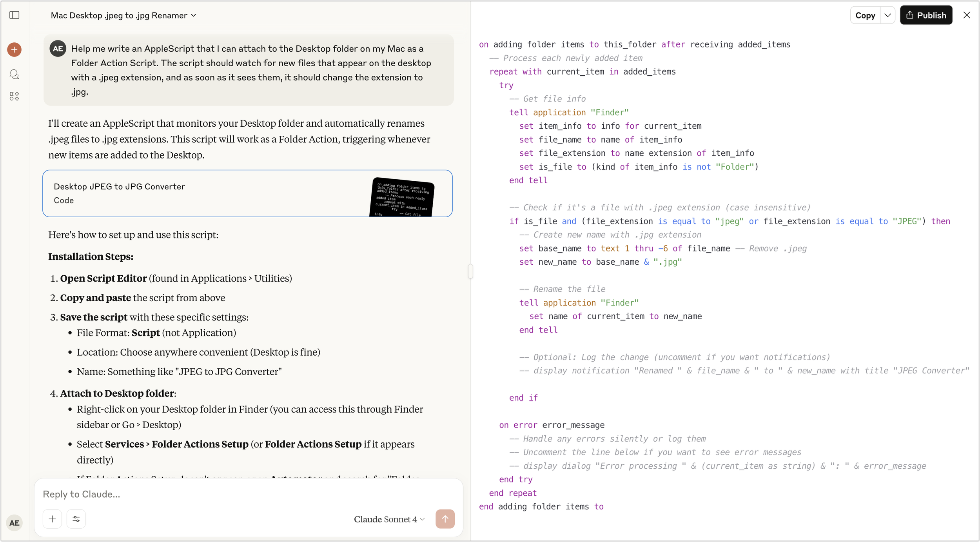Publish the artifact
The height and width of the screenshot is (542, 980).
coord(926,15)
